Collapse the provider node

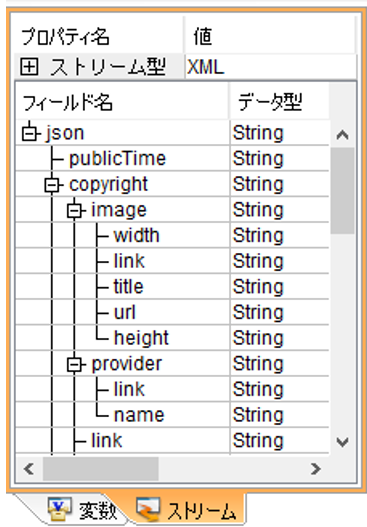pos(74,364)
